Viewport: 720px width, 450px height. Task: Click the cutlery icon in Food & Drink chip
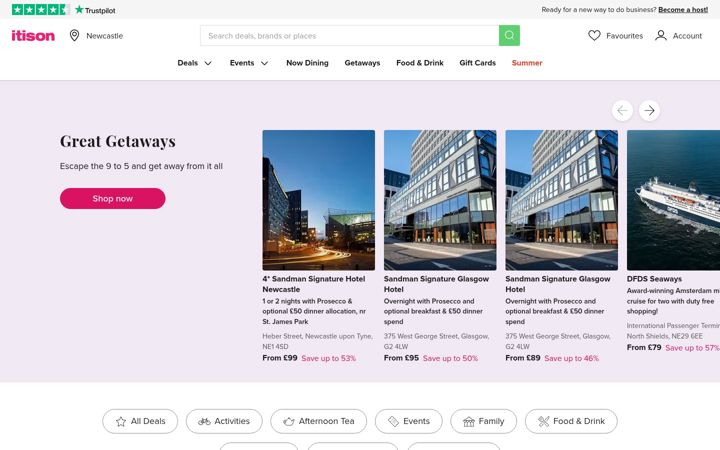(x=544, y=422)
